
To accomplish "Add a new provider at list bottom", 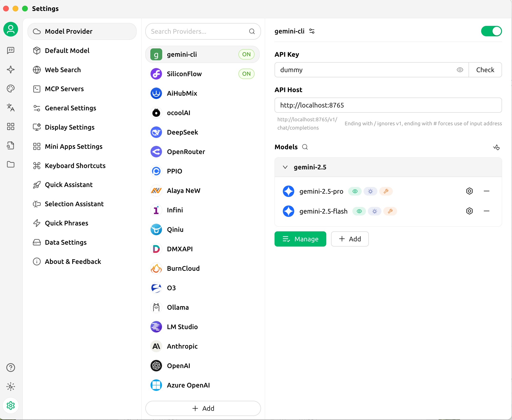I will tap(203, 408).
